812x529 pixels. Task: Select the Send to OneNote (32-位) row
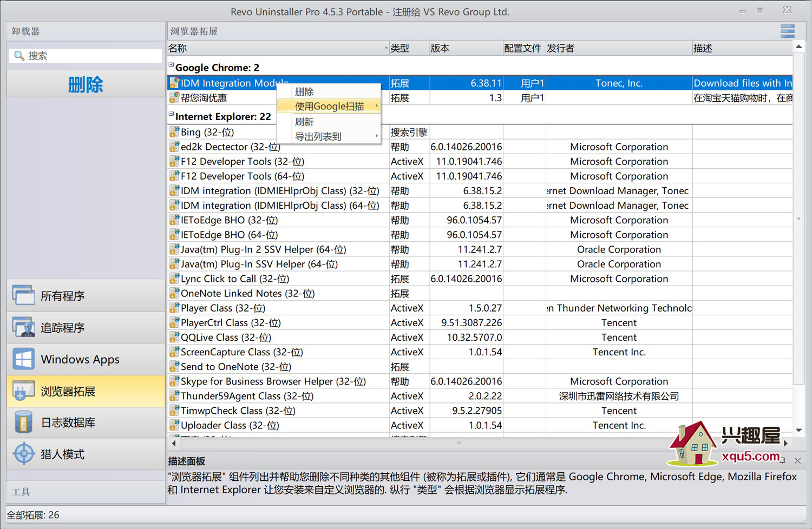point(480,367)
